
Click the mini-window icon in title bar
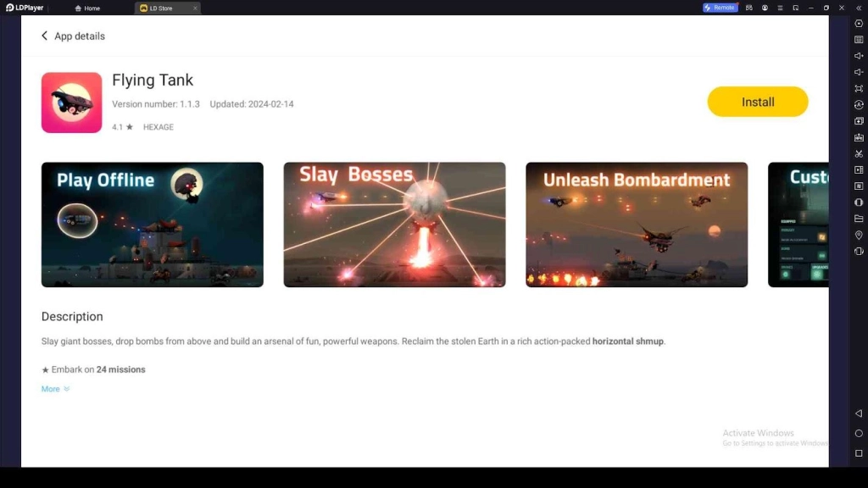795,8
